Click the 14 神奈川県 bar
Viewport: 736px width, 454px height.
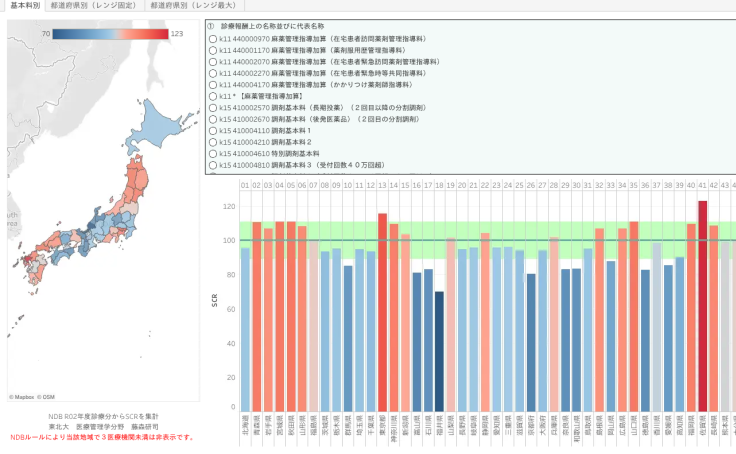(394, 318)
